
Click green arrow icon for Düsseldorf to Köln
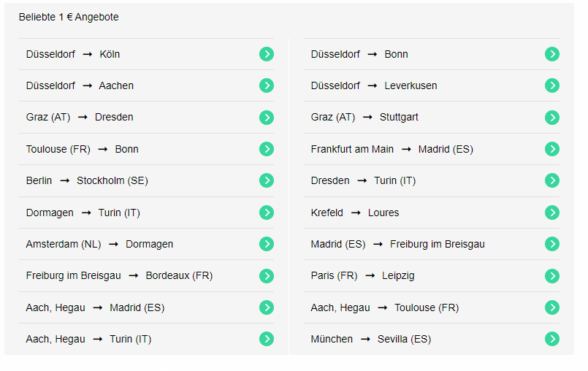pos(267,54)
